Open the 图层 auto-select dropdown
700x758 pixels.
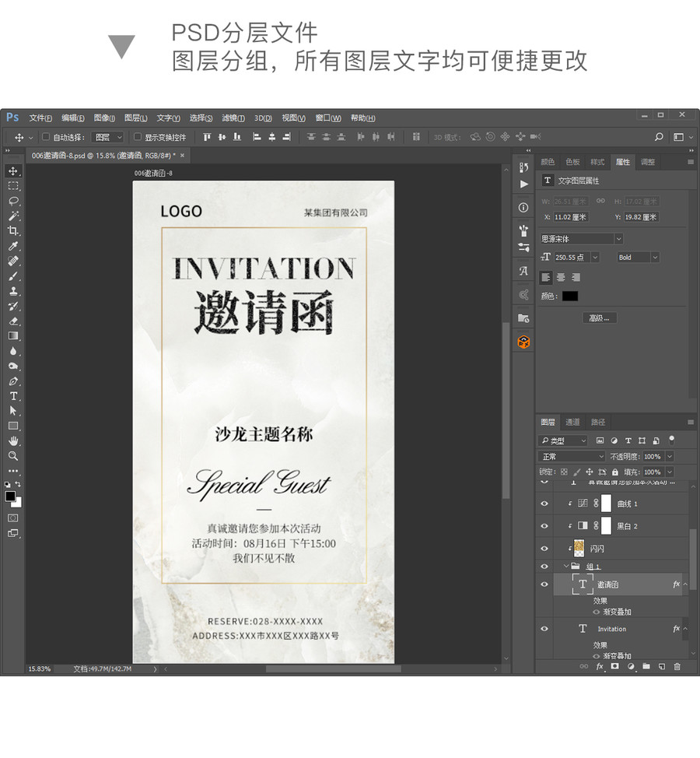(108, 137)
